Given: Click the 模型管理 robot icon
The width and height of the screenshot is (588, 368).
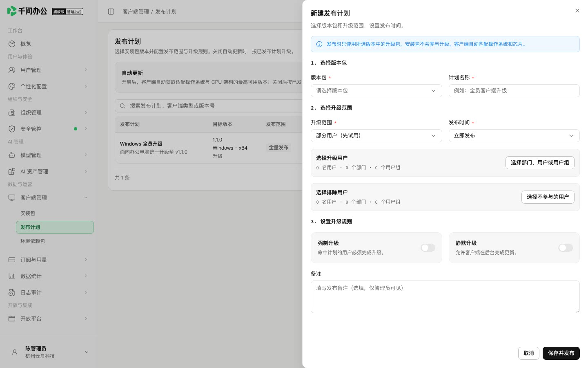Looking at the screenshot, I should pos(12,155).
